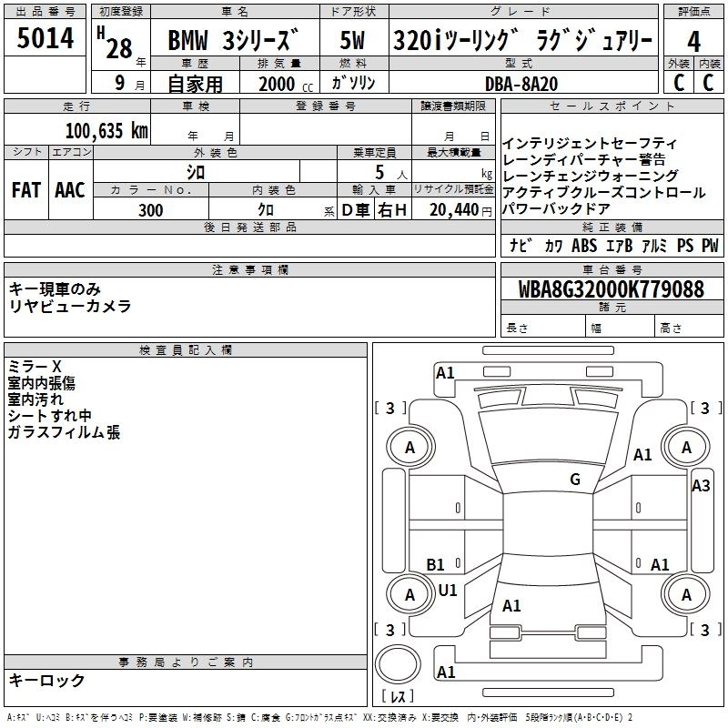Viewport: 728px width, 728px height.
Task: Click the A1 mark just above A3
Action: [642, 454]
